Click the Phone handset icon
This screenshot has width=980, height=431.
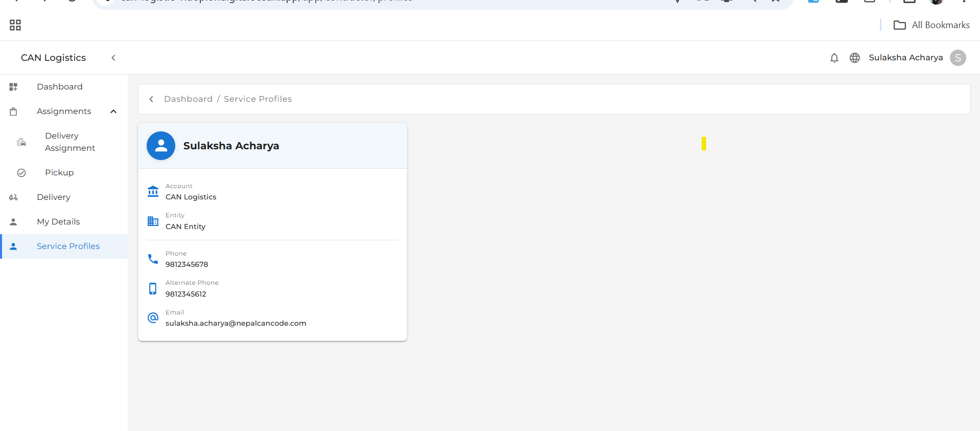coord(153,259)
